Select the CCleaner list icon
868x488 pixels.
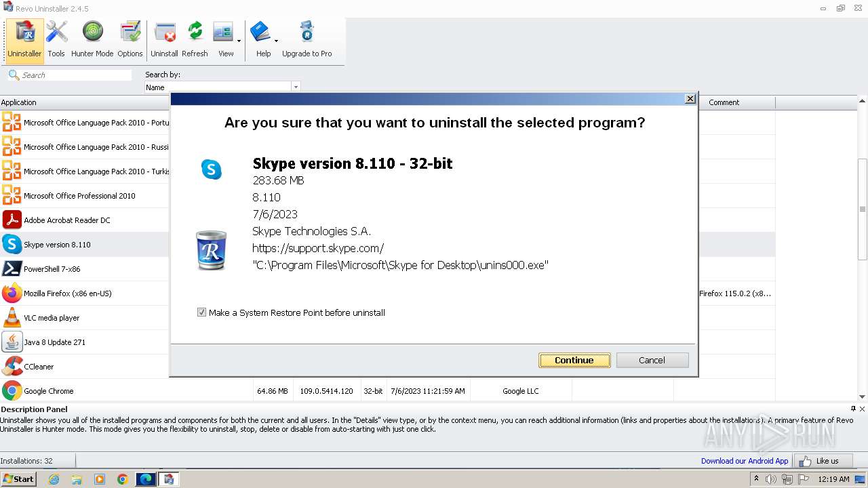12,366
